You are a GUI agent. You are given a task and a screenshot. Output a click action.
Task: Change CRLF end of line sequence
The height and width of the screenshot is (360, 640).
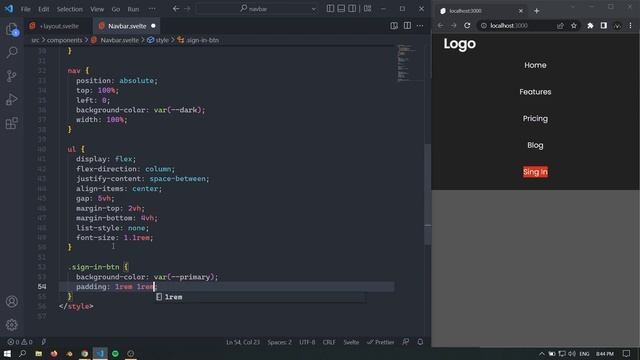pyautogui.click(x=329, y=342)
